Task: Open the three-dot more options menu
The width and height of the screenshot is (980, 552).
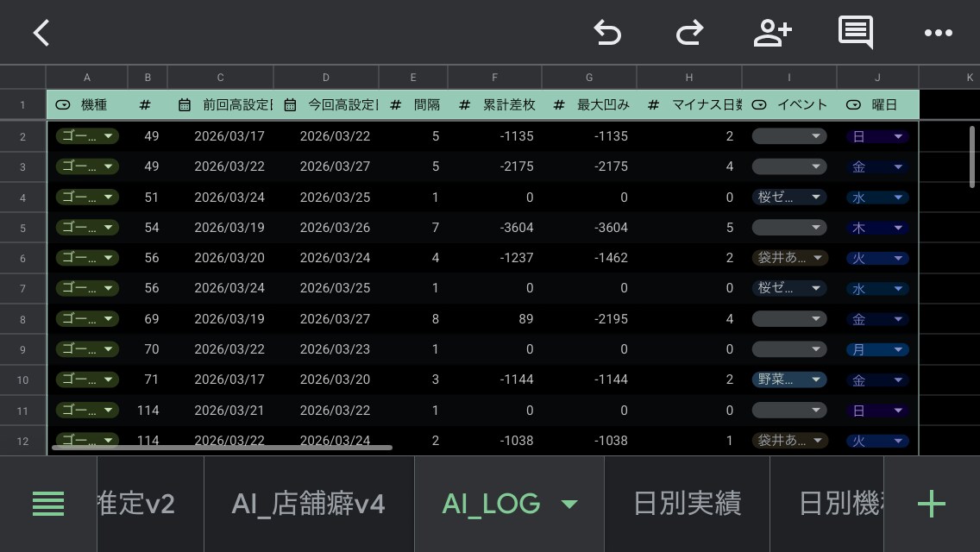Action: (x=938, y=33)
